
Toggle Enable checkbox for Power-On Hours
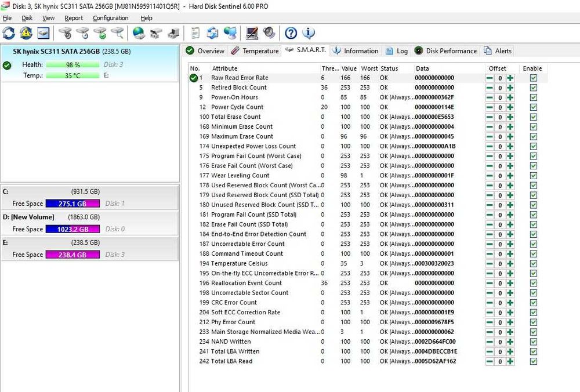click(533, 97)
